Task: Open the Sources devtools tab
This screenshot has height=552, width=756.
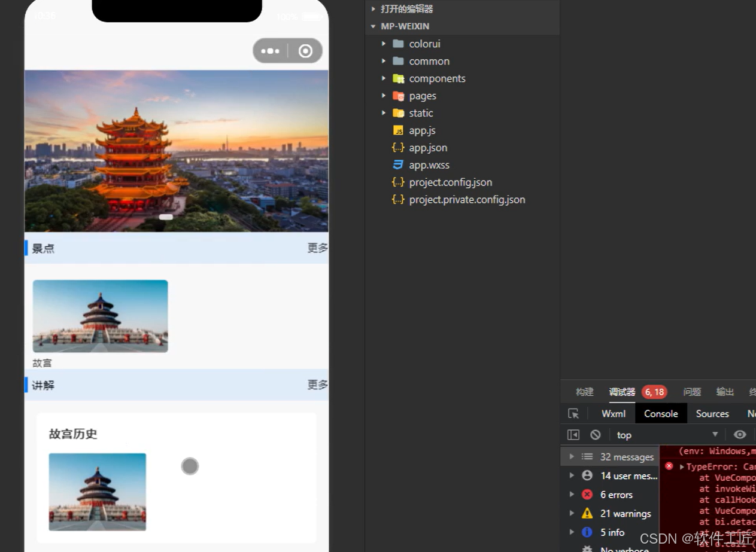Action: click(x=712, y=414)
